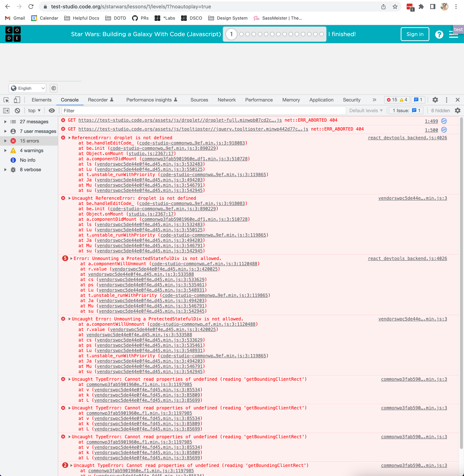Image resolution: width=464 pixels, height=476 pixels.
Task: Toggle the console sidebar visibility
Action: coord(6,111)
